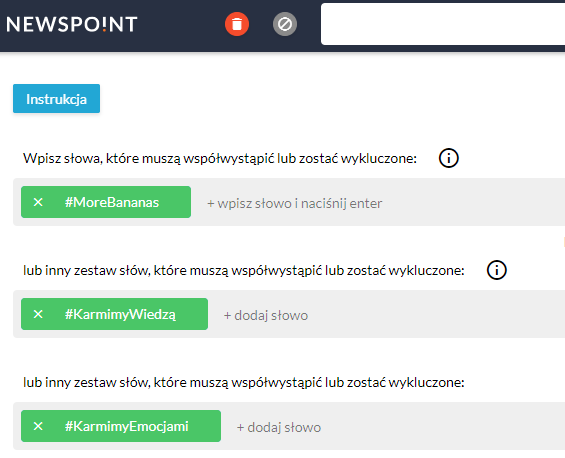Click the NEWSPOINT logo
The width and height of the screenshot is (565, 458).
[x=72, y=25]
